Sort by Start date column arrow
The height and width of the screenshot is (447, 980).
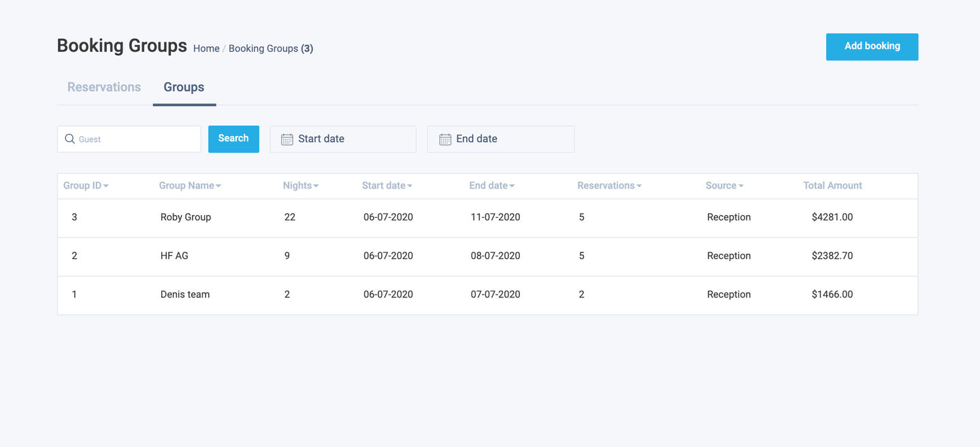point(410,186)
